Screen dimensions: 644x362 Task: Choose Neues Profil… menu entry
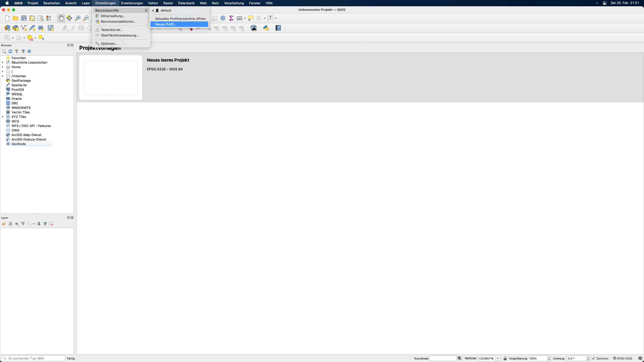click(x=179, y=24)
